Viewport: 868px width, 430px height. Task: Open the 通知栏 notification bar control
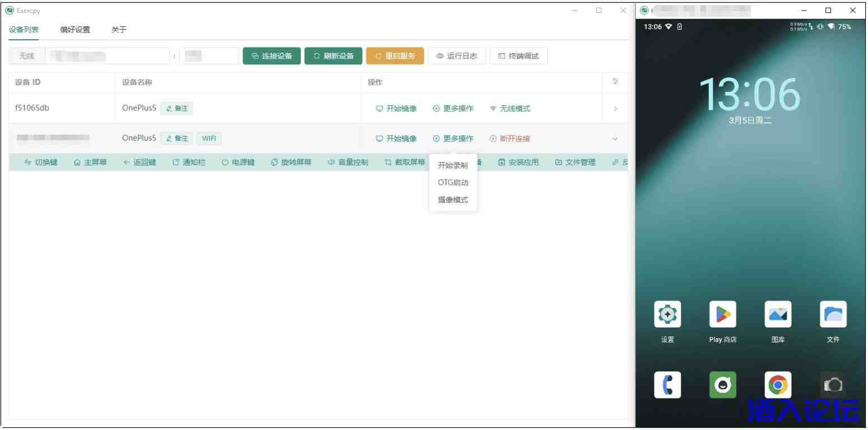(189, 163)
